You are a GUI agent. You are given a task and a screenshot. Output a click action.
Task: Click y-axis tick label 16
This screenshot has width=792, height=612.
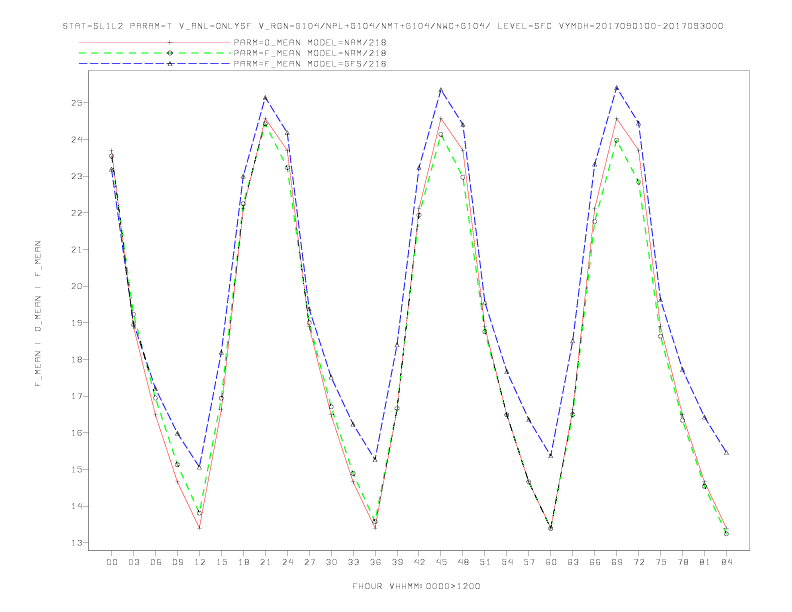tap(76, 433)
